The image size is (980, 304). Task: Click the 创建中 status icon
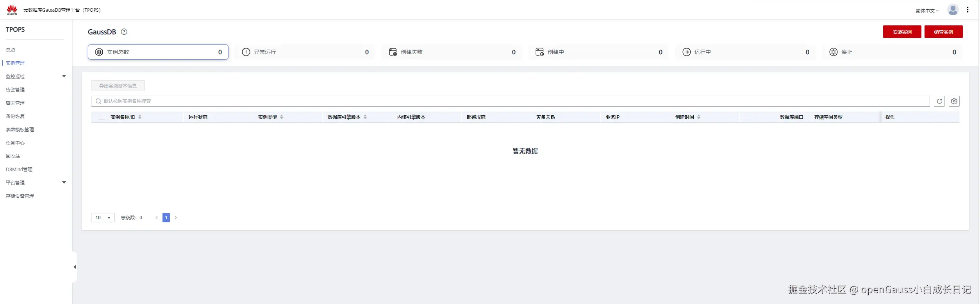point(539,52)
